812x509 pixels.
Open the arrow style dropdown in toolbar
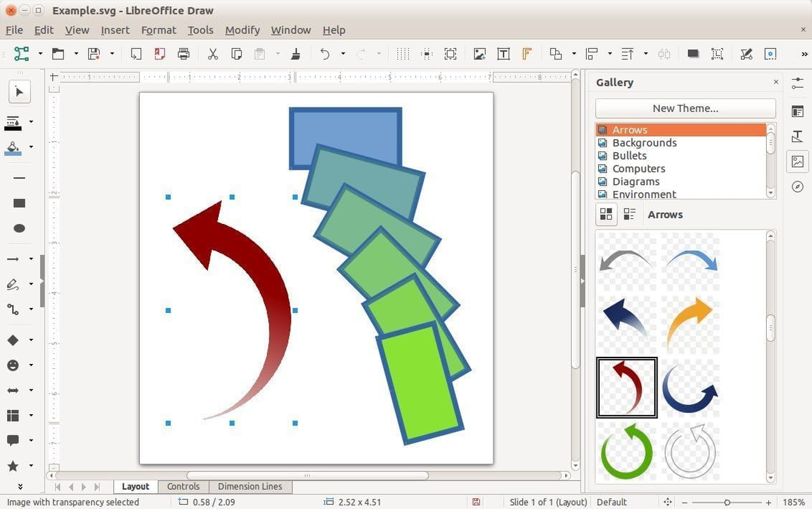pos(30,258)
